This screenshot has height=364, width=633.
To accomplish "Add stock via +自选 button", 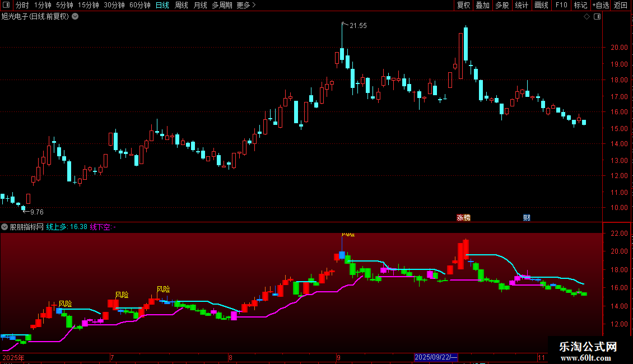I will coord(601,5).
